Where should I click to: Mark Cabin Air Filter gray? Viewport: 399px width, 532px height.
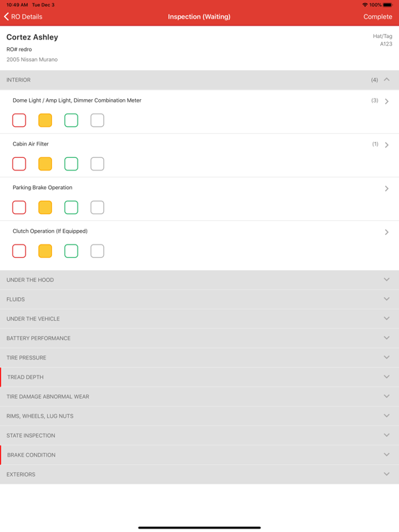tap(98, 164)
